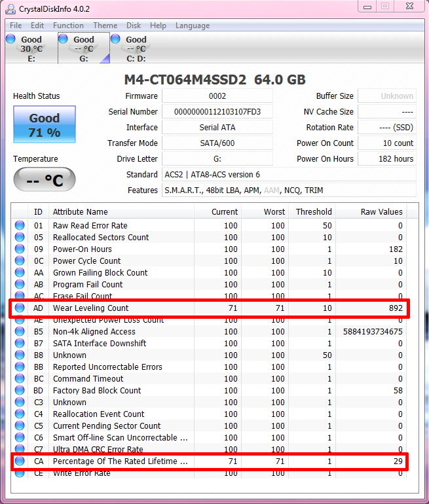Click the Firmware value field 0002
Screen dimensions: 429x504
click(217, 96)
